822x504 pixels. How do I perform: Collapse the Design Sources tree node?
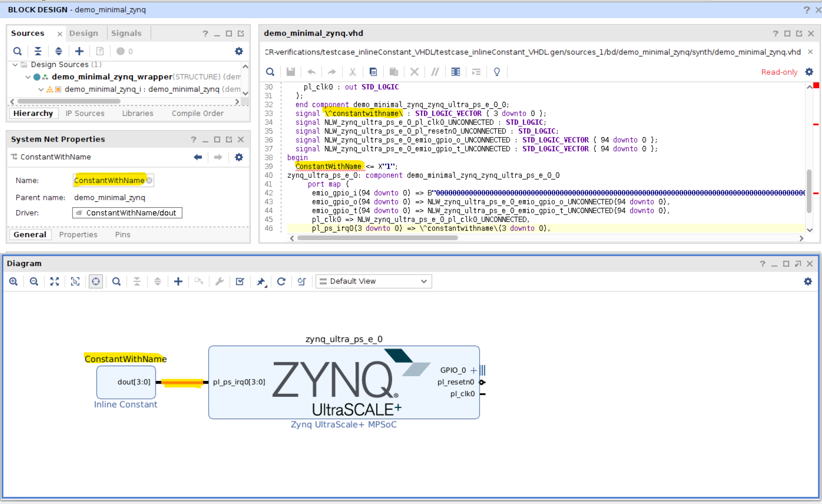15,65
